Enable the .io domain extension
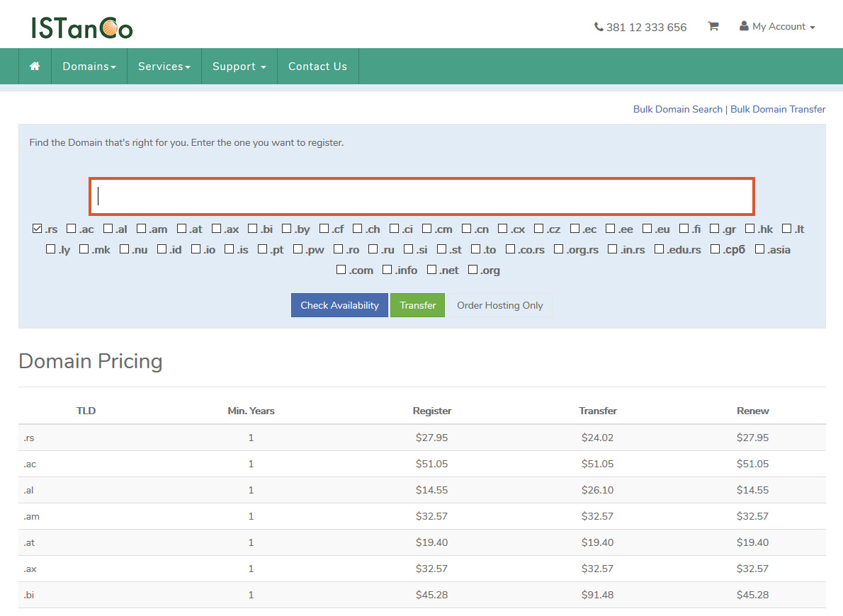 point(196,249)
